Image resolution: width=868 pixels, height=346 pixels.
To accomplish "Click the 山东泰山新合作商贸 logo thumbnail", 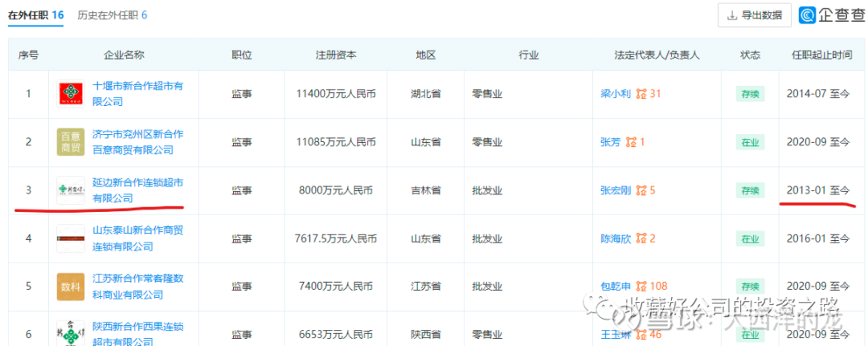I will (x=71, y=238).
